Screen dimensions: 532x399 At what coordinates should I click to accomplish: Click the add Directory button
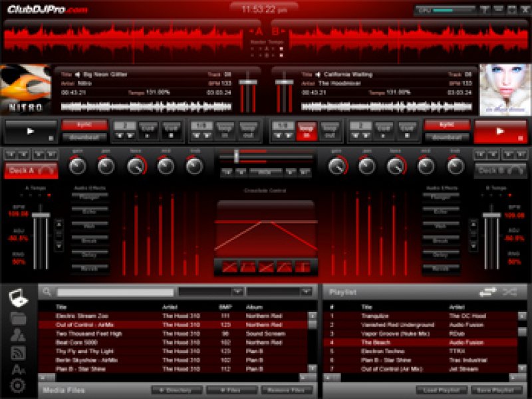[x=177, y=390]
